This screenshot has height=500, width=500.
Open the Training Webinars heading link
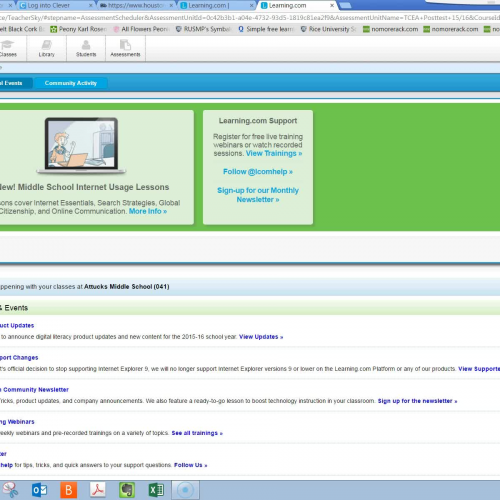tap(17, 422)
